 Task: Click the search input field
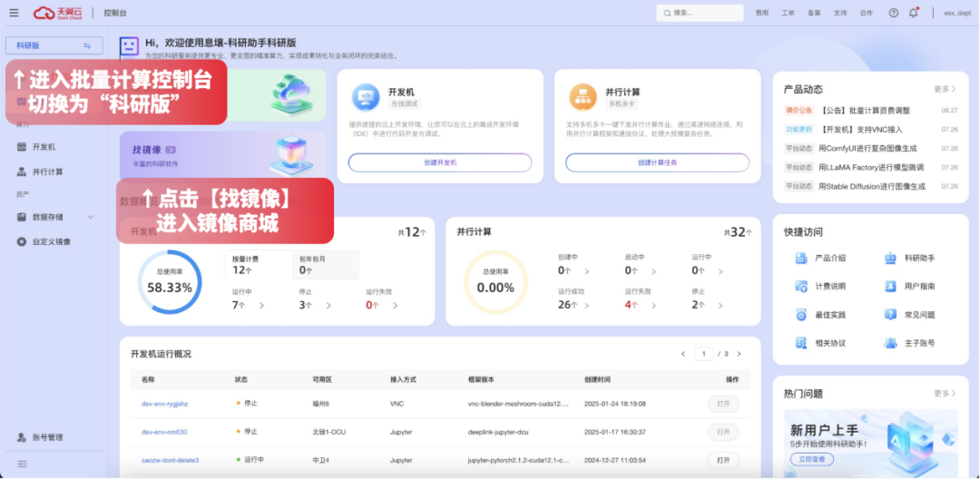coord(700,13)
